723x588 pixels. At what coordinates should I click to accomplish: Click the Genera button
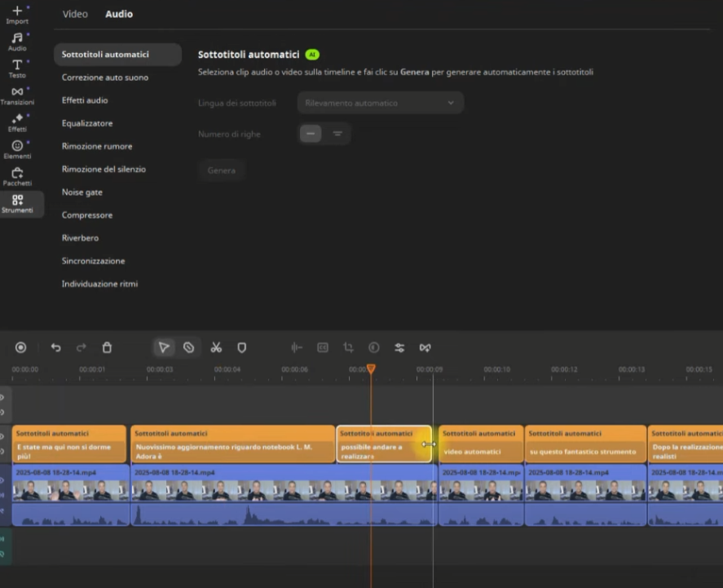[222, 170]
